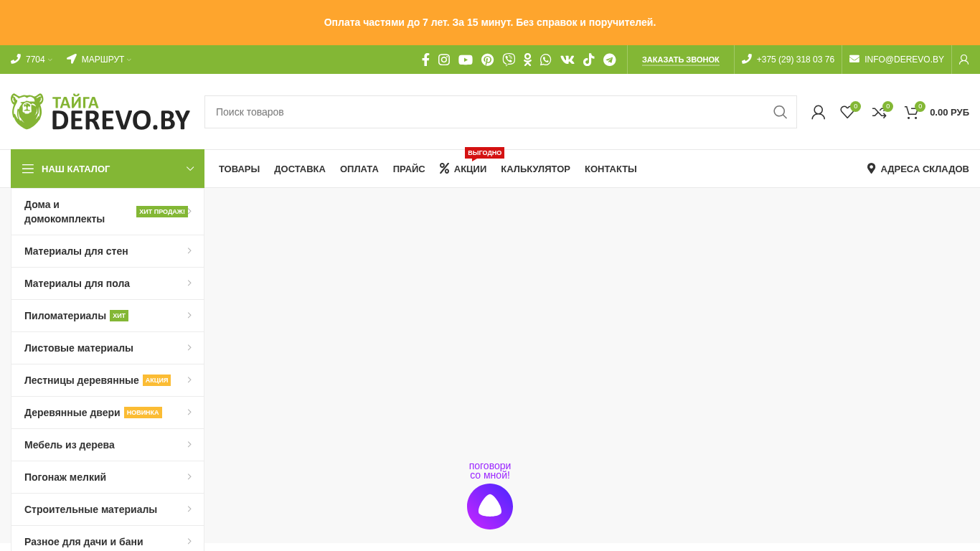Open the WhatsApp chat icon

[546, 60]
